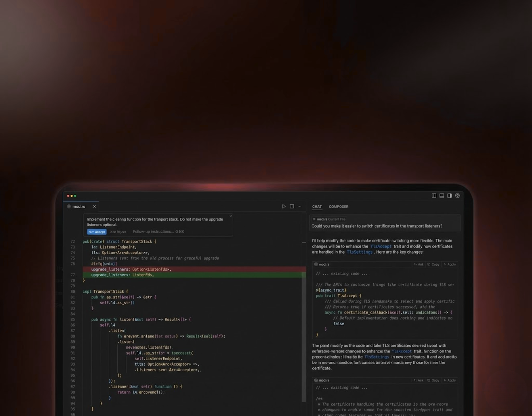The height and width of the screenshot is (416, 532).
Task: Toggle the right sidebar layout icon
Action: [x=450, y=196]
